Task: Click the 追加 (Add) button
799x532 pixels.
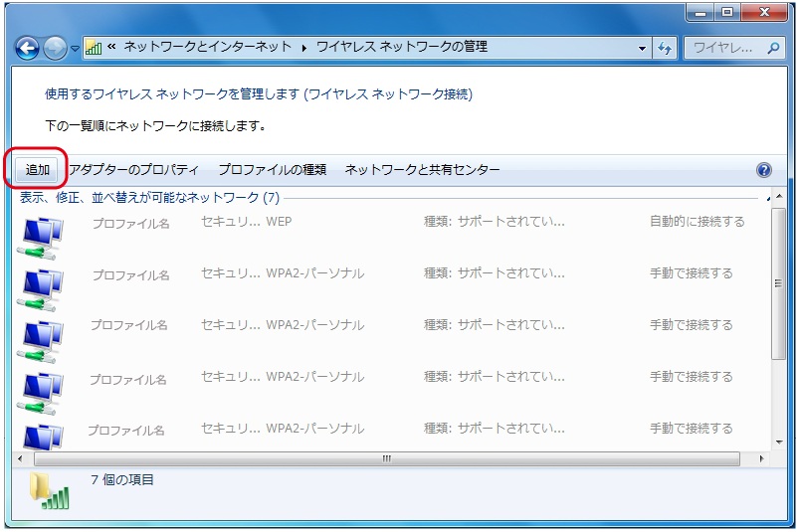Action: (38, 170)
